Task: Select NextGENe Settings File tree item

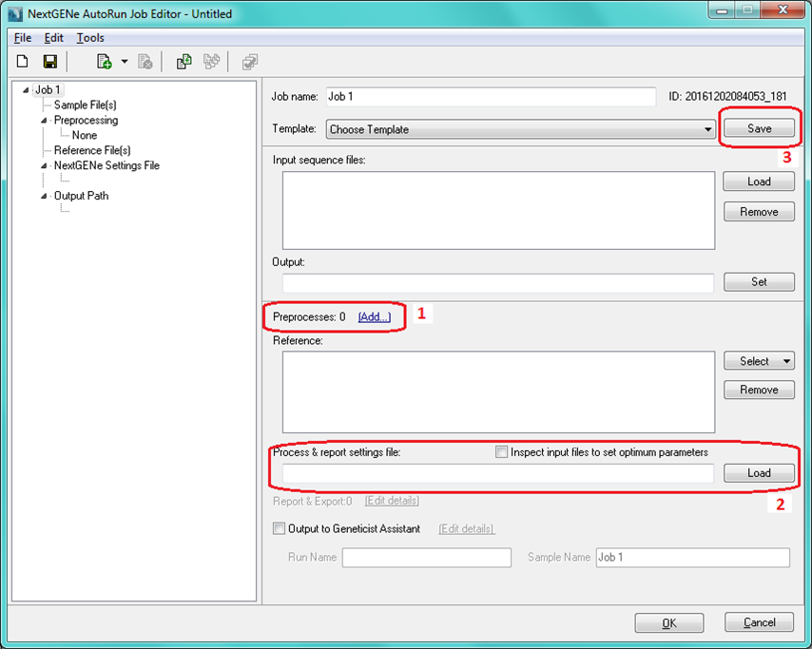Action: (x=106, y=165)
